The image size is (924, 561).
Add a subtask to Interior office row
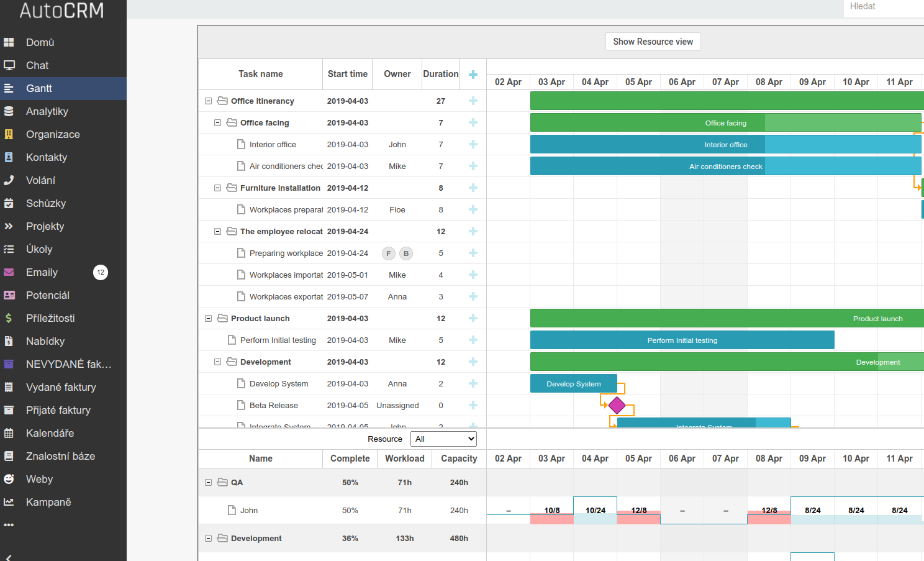pos(473,144)
